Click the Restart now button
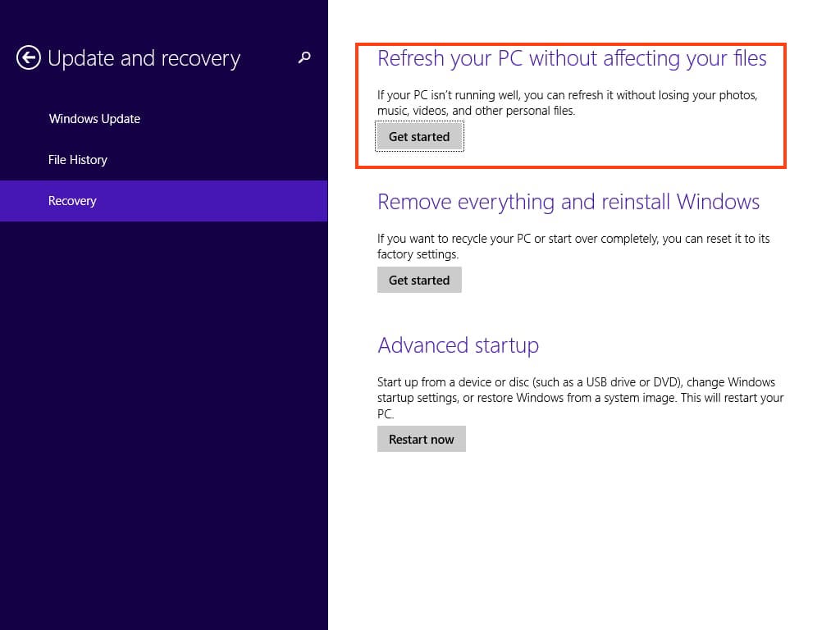This screenshot has width=840, height=630. [421, 439]
